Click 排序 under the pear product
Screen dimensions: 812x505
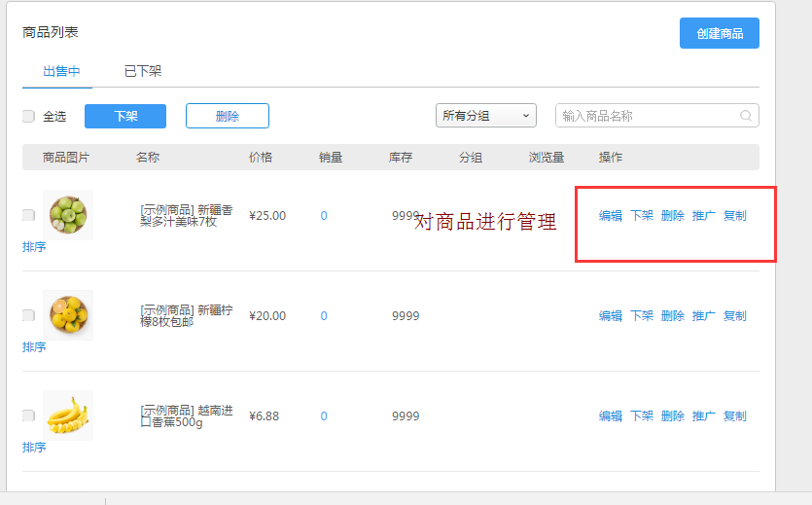(34, 247)
